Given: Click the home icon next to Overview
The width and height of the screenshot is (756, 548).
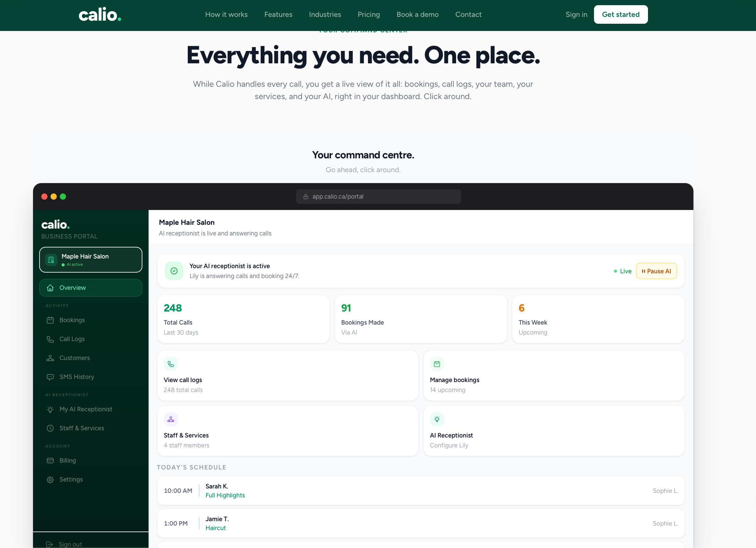Looking at the screenshot, I should [50, 288].
